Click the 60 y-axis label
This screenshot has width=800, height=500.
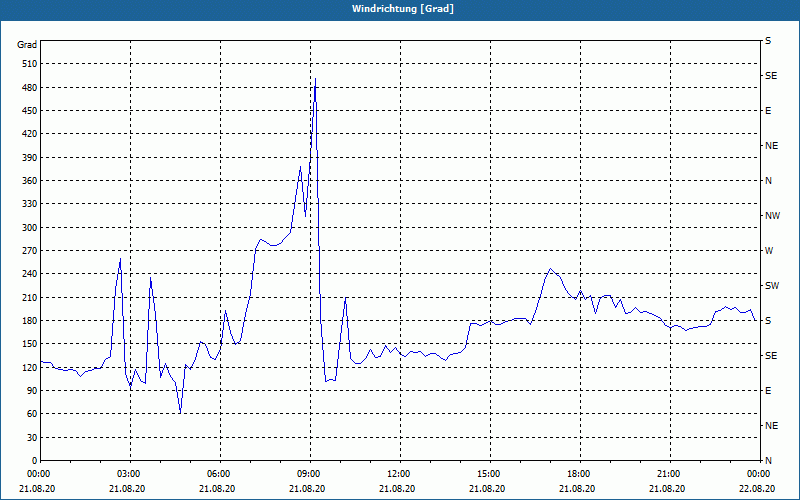(x=32, y=414)
